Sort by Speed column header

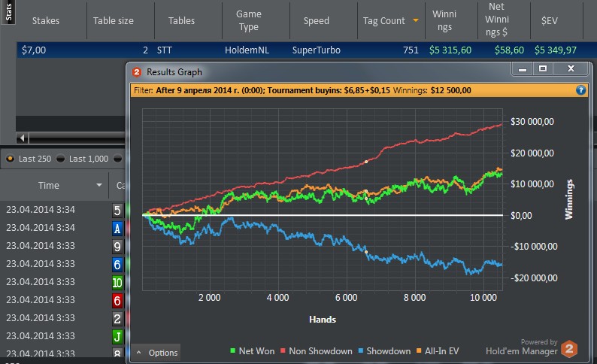(317, 20)
